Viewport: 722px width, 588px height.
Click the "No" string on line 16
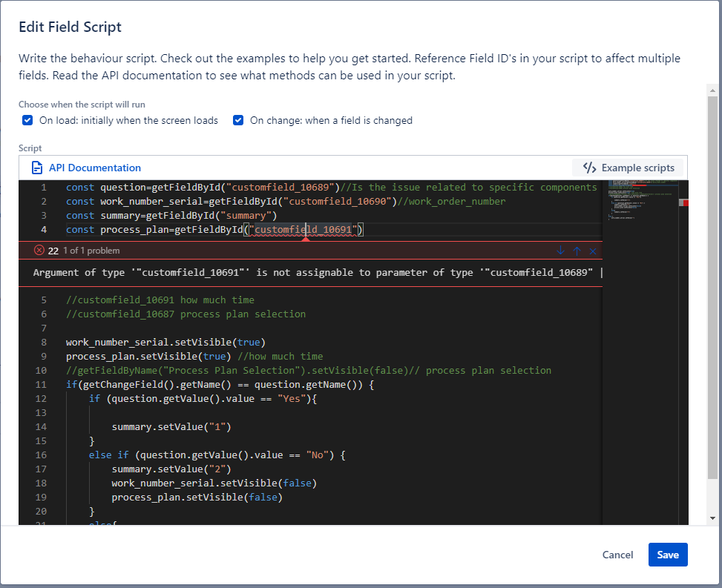(318, 455)
